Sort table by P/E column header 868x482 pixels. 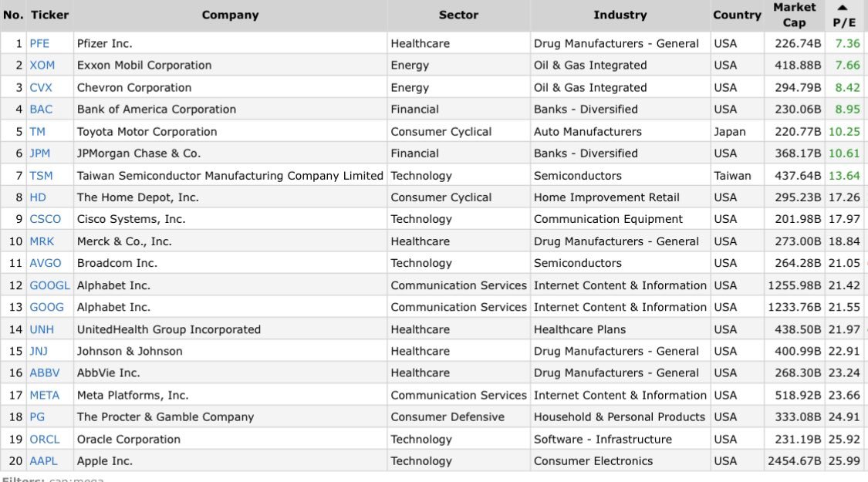pos(844,23)
